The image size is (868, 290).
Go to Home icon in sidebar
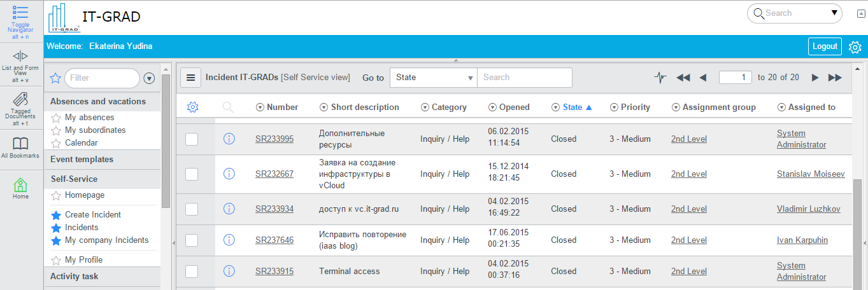(x=20, y=185)
